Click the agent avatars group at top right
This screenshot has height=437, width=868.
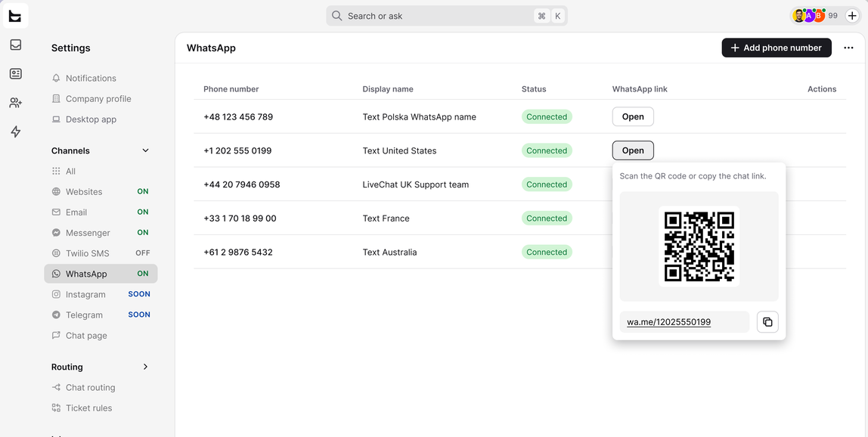809,16
